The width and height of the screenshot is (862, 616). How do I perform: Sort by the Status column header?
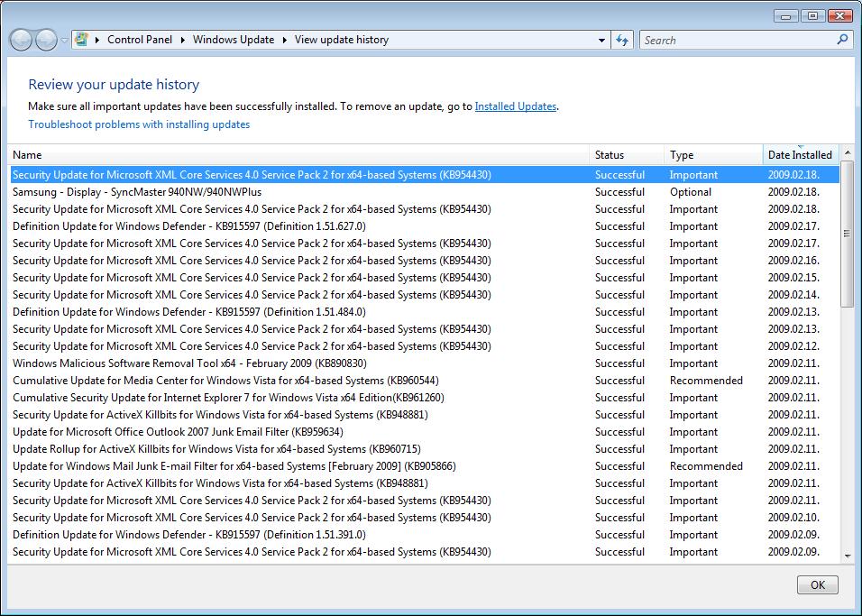coord(627,155)
